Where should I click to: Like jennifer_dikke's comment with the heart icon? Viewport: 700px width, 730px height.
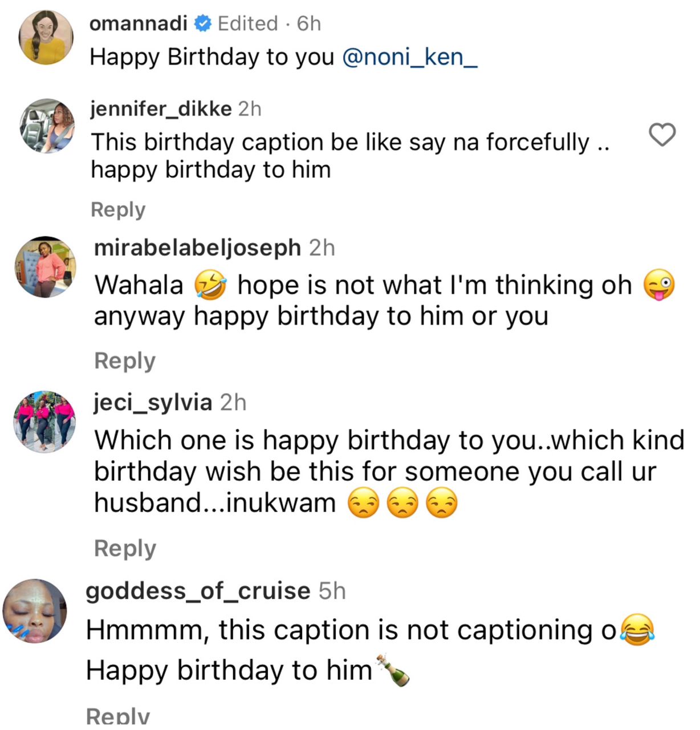coord(662,135)
